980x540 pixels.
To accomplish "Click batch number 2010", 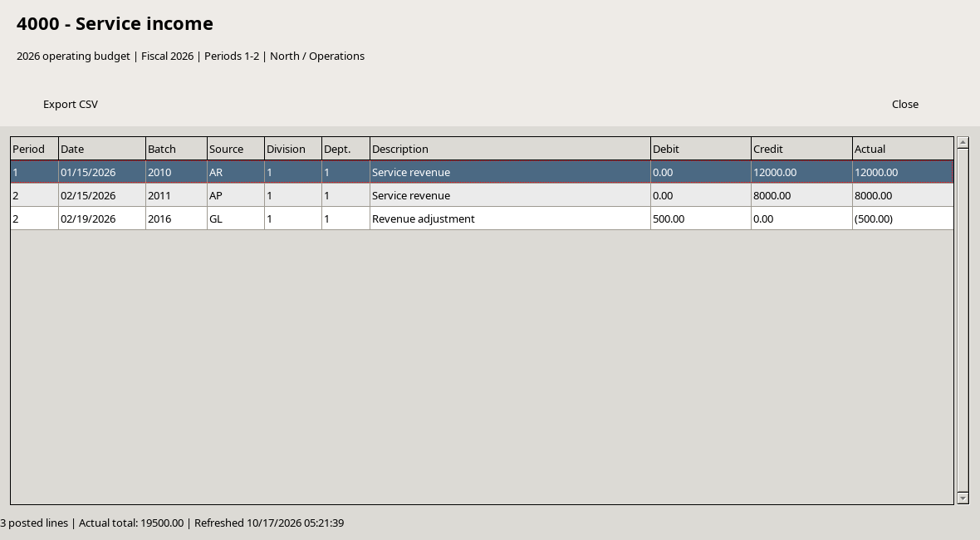I will pos(176,172).
